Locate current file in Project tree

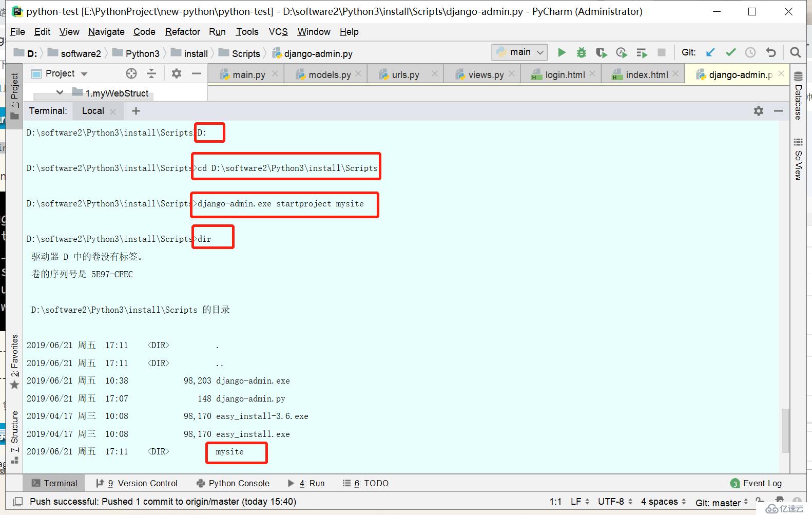tap(131, 73)
